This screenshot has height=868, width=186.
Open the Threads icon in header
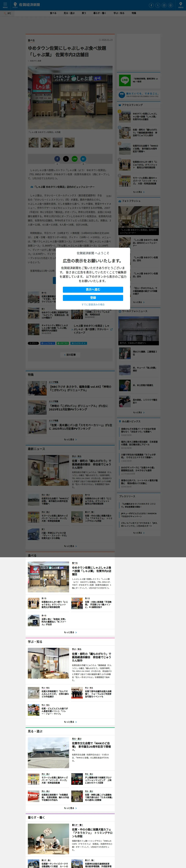(170, 5)
